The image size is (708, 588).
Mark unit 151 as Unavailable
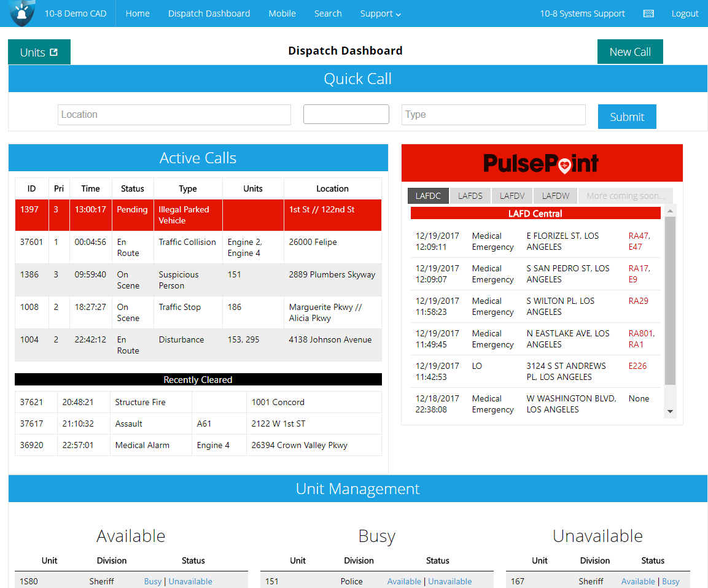point(449,581)
